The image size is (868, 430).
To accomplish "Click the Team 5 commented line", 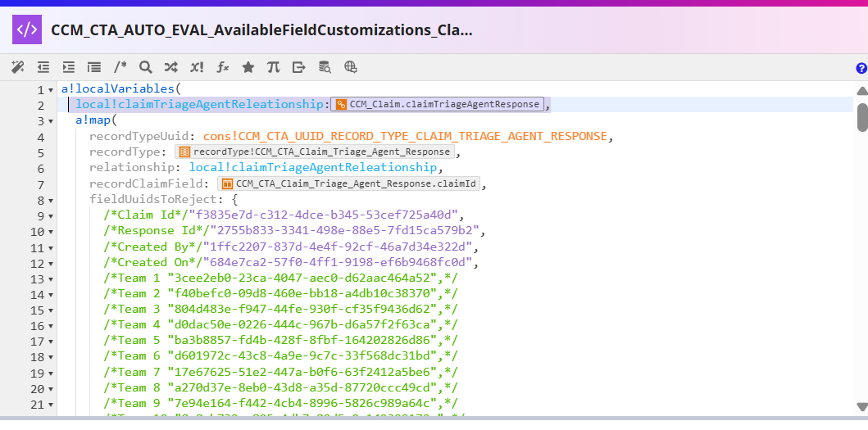I will 280,341.
